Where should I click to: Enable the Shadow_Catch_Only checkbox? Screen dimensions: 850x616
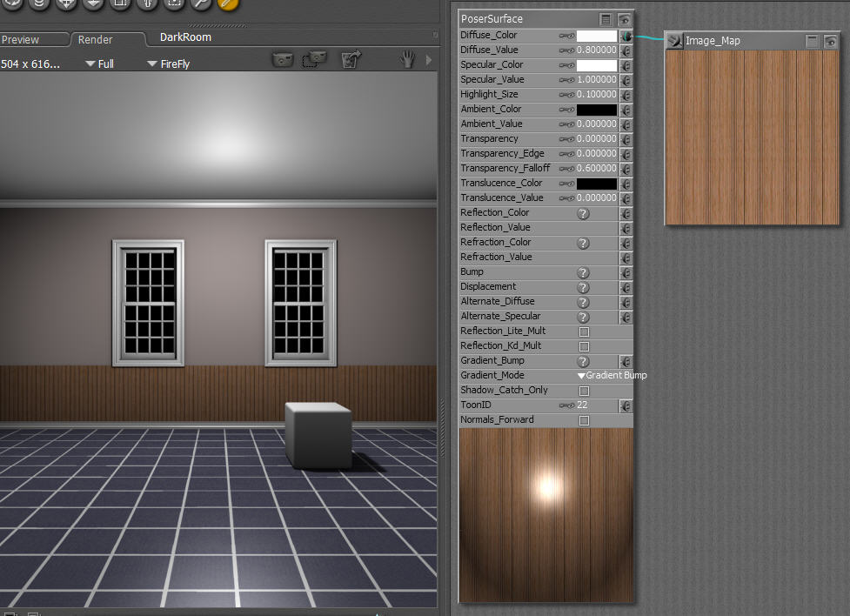click(584, 391)
